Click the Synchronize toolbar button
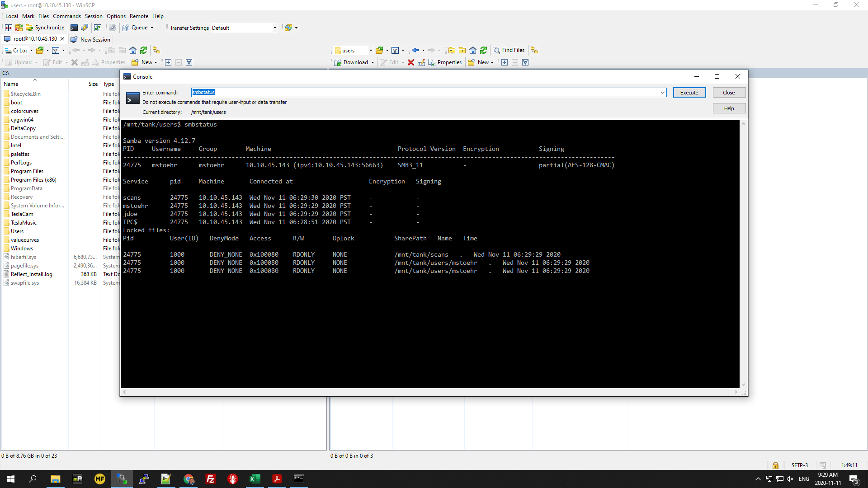The width and height of the screenshot is (868, 488). (45, 28)
